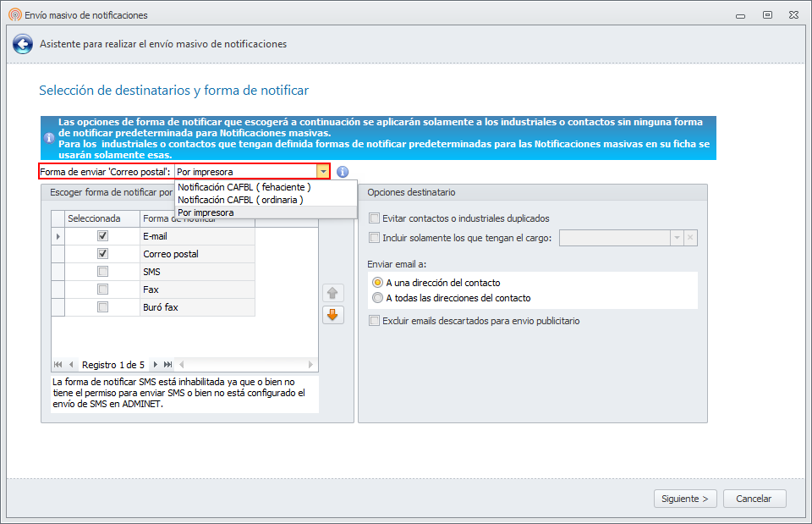
Task: Click the grid's horizontal scrollbar
Action: (x=245, y=365)
